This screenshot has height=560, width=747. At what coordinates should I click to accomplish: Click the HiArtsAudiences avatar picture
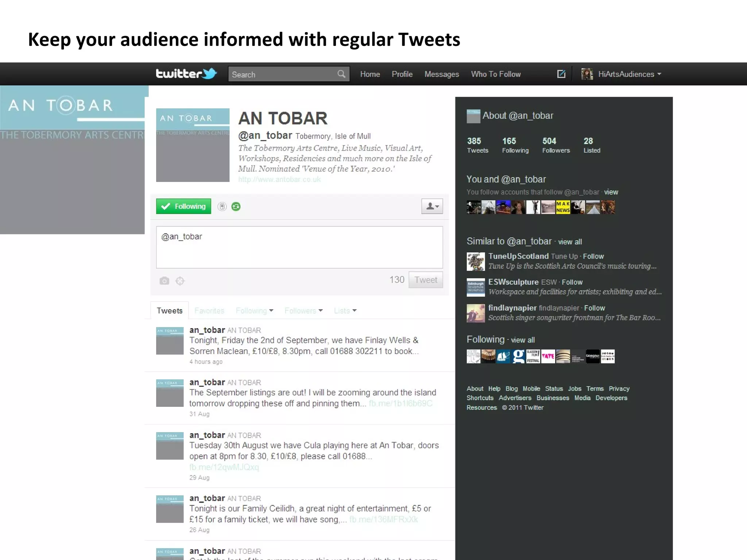[587, 74]
